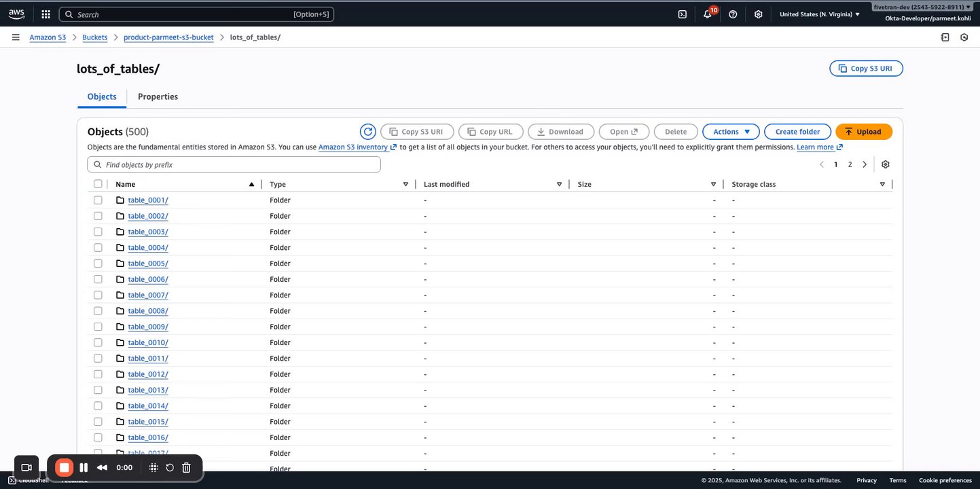Open the Learn more link
Image resolution: width=980 pixels, height=489 pixels.
click(x=820, y=147)
